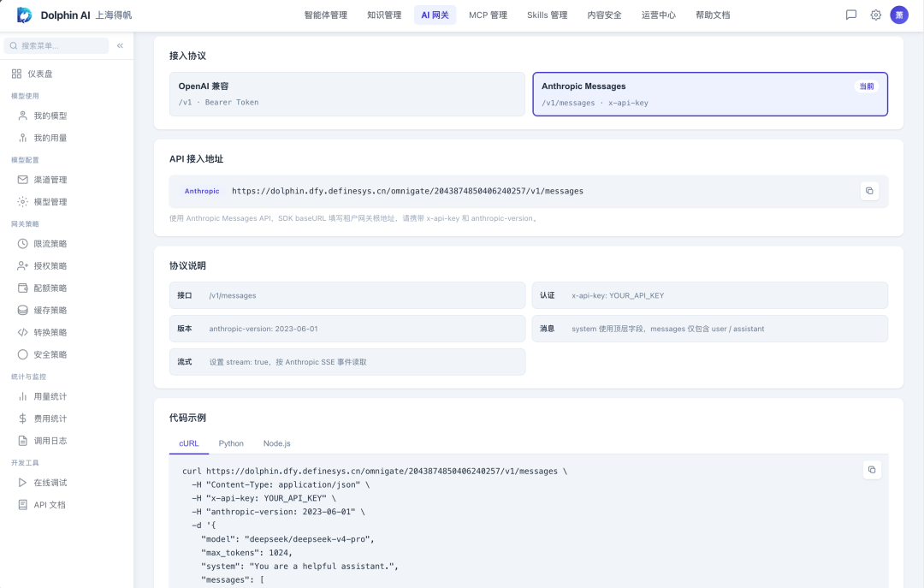924x588 pixels.
Task: Open the 内容安全 top menu
Action: [604, 15]
